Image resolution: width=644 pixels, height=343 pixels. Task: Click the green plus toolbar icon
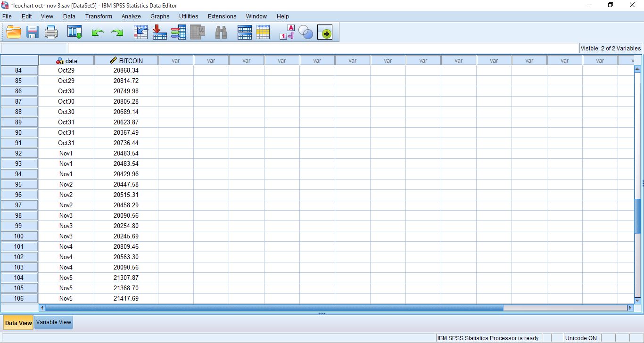tap(325, 33)
